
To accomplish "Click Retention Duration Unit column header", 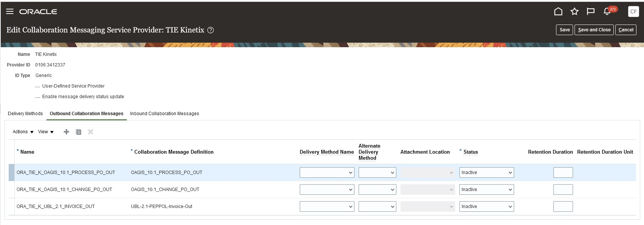I will click(605, 152).
